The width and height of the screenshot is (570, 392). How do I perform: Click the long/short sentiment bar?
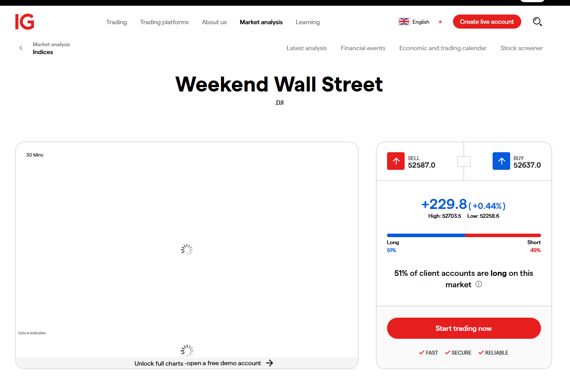point(464,235)
